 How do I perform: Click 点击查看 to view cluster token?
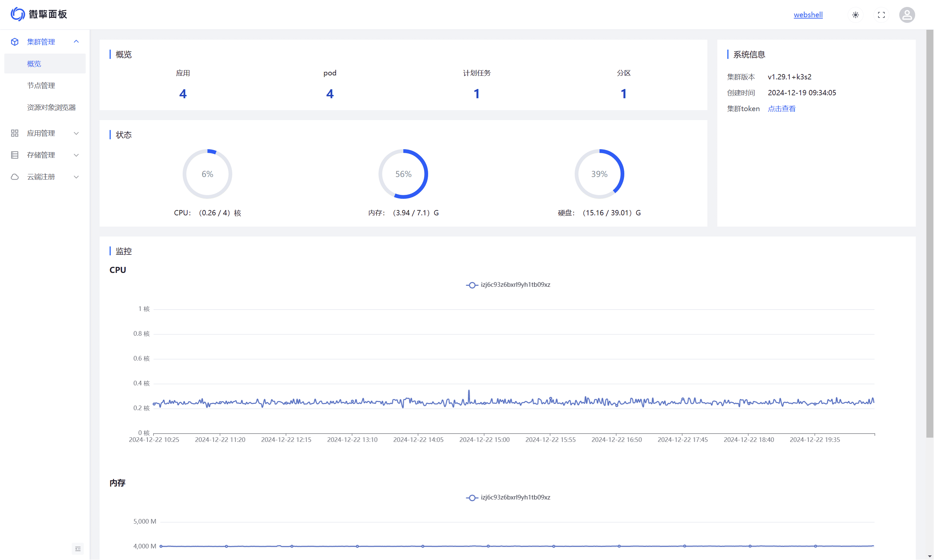[x=781, y=109]
